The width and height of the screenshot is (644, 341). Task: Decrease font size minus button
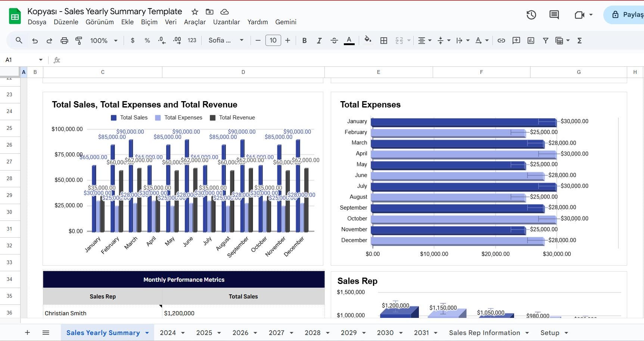click(x=258, y=40)
